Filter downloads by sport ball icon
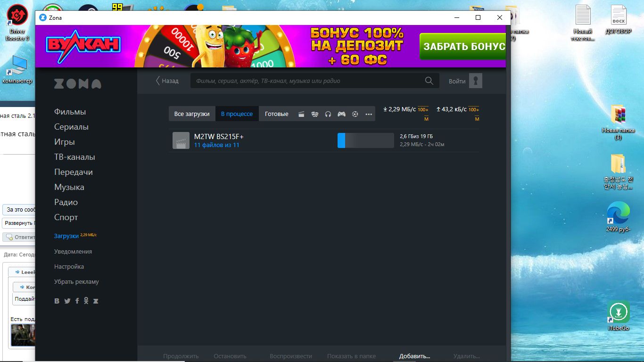Image resolution: width=644 pixels, height=362 pixels. [x=355, y=114]
